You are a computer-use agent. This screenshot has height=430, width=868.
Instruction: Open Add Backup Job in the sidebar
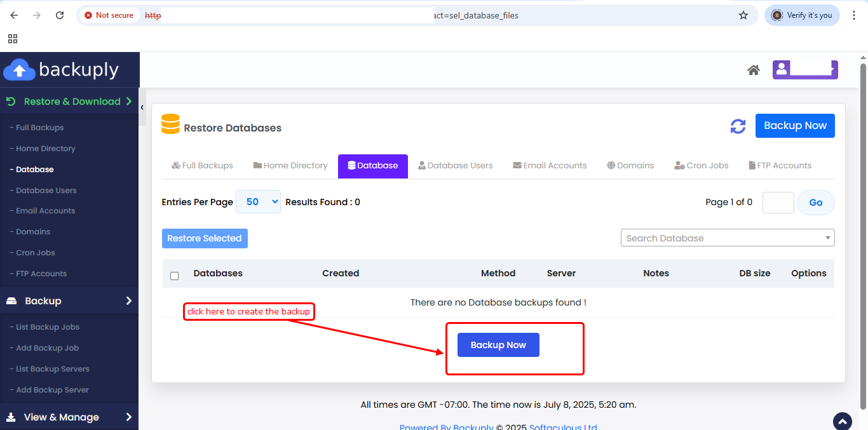(x=47, y=348)
